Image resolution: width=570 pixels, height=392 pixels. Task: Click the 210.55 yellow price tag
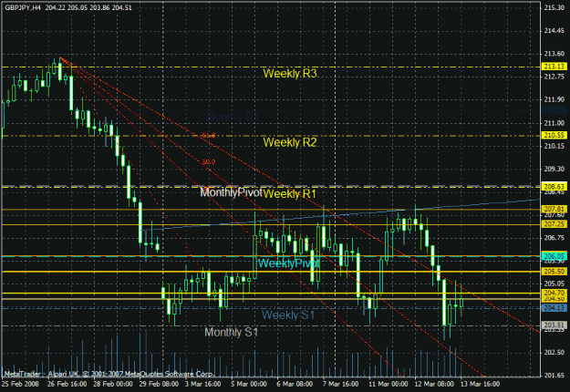554,135
